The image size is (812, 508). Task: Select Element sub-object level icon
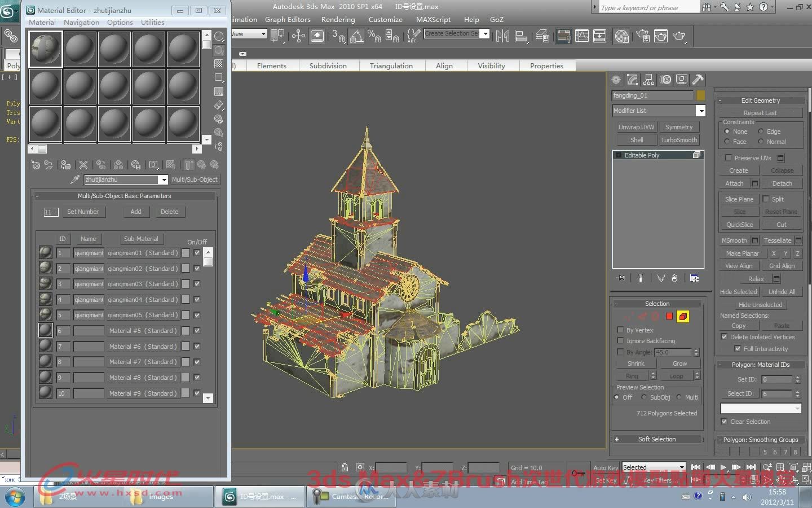click(683, 317)
